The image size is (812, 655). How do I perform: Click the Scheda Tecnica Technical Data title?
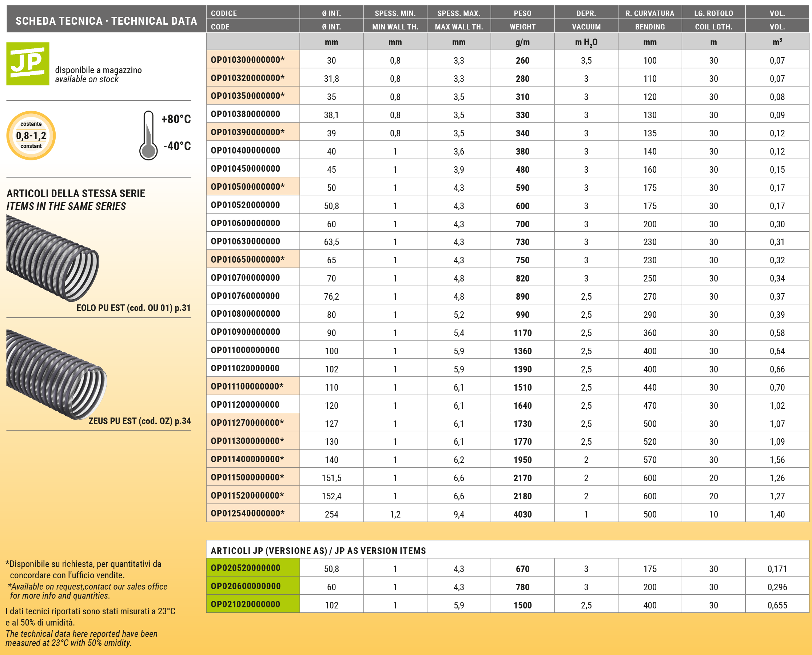pyautogui.click(x=106, y=21)
